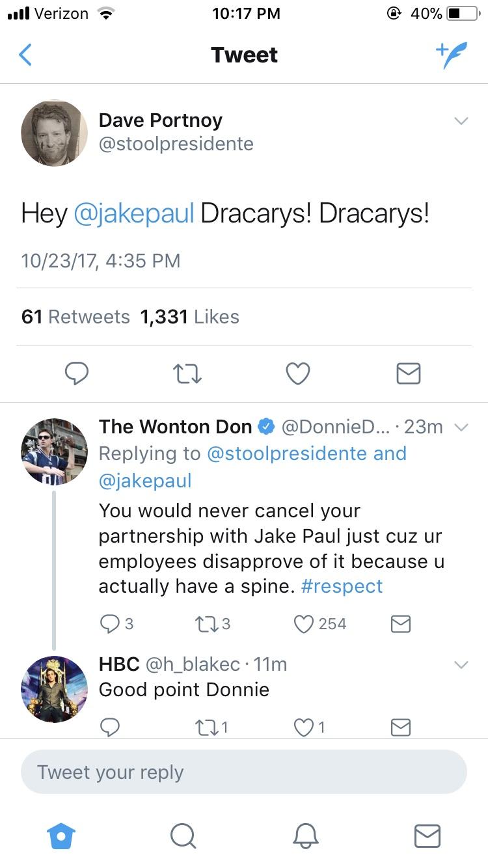Open the Notifications tab

(x=305, y=837)
